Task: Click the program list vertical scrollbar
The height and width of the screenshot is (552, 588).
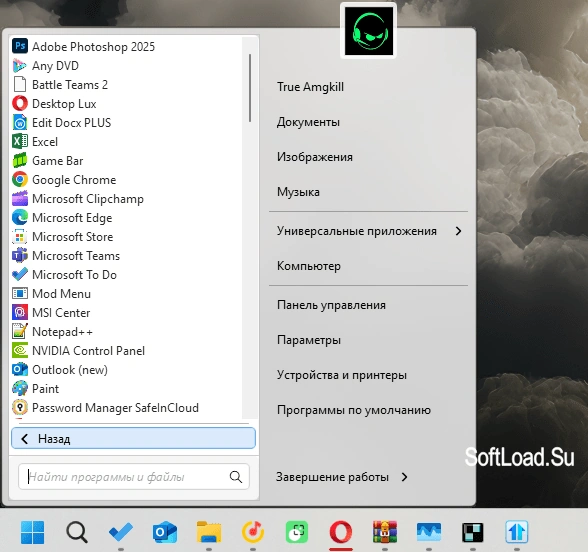Action: click(x=250, y=88)
